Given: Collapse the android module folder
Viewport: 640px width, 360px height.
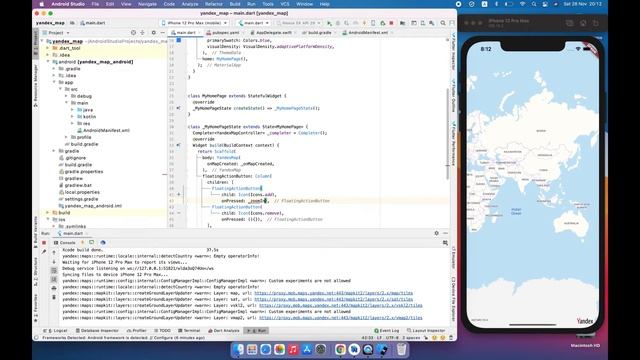Looking at the screenshot, I should [48, 62].
